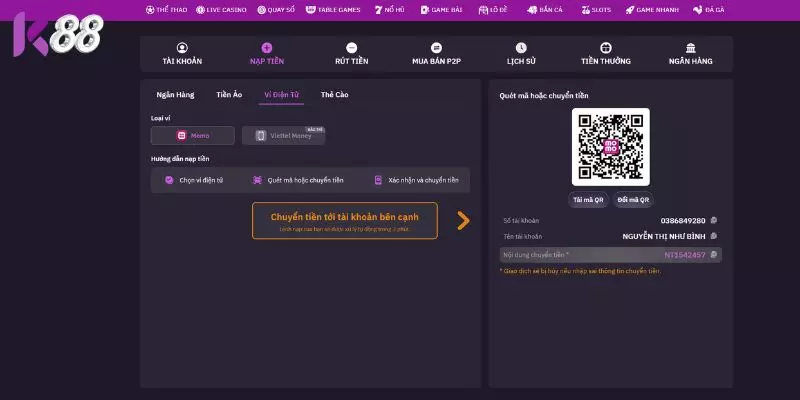Viewport: 800px width, 400px height.
Task: Select Rút Tiền withdraw minus icon
Action: point(352,48)
